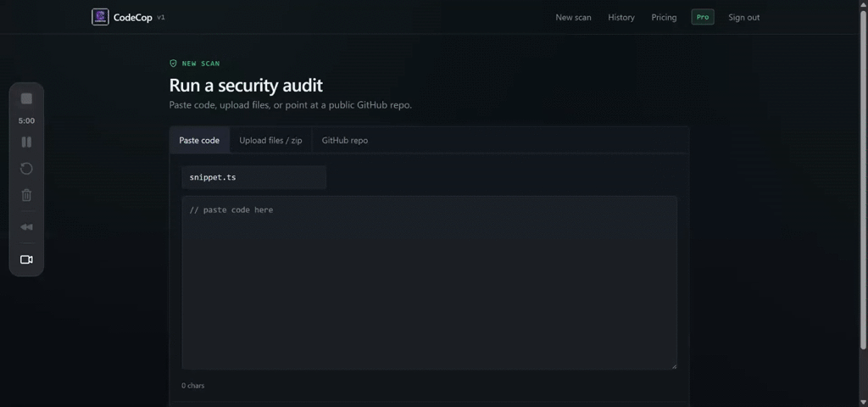Open the History page

pyautogui.click(x=621, y=17)
